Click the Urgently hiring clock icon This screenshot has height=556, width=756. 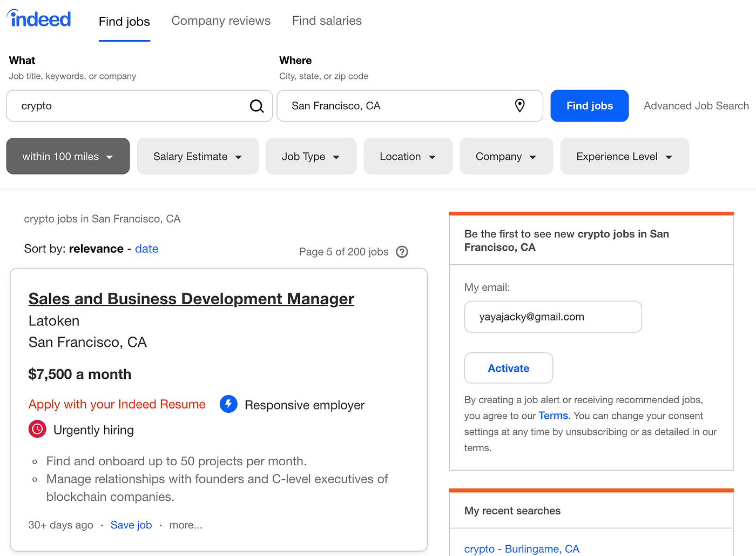coord(37,430)
